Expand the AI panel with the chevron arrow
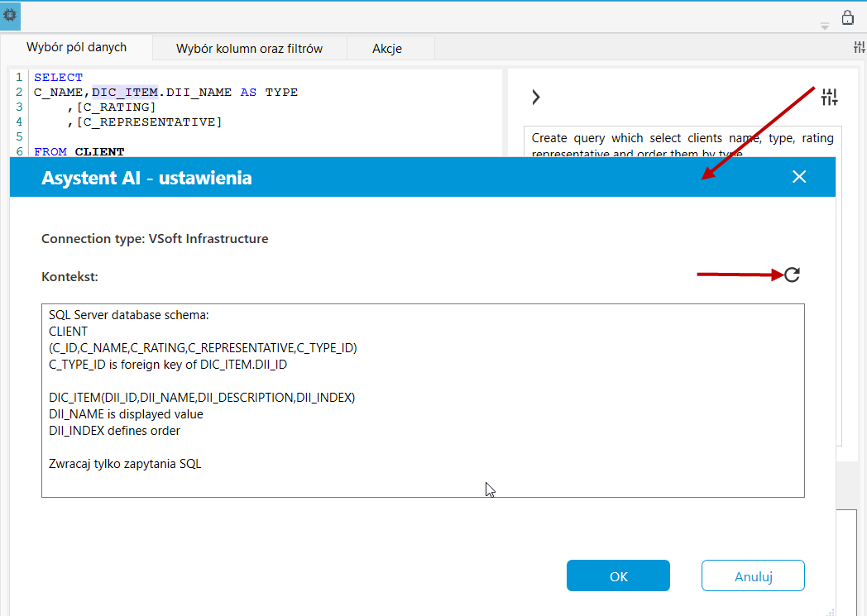Screen dimensions: 867x616 point(535,98)
